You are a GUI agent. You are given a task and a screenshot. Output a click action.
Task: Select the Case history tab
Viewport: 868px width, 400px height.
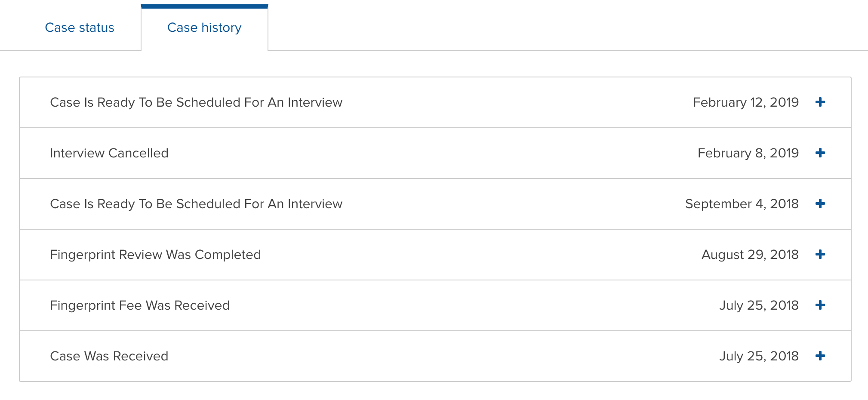coord(204,28)
